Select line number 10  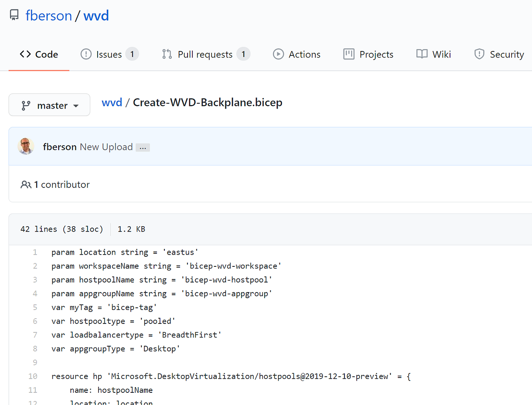[33, 376]
